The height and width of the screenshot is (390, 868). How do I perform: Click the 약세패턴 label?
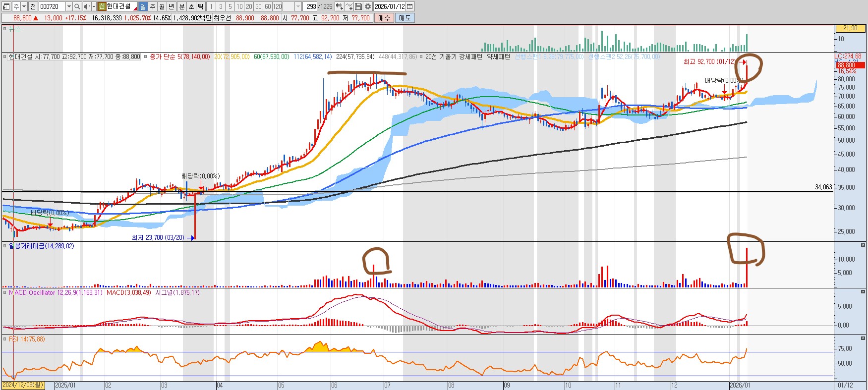point(498,56)
